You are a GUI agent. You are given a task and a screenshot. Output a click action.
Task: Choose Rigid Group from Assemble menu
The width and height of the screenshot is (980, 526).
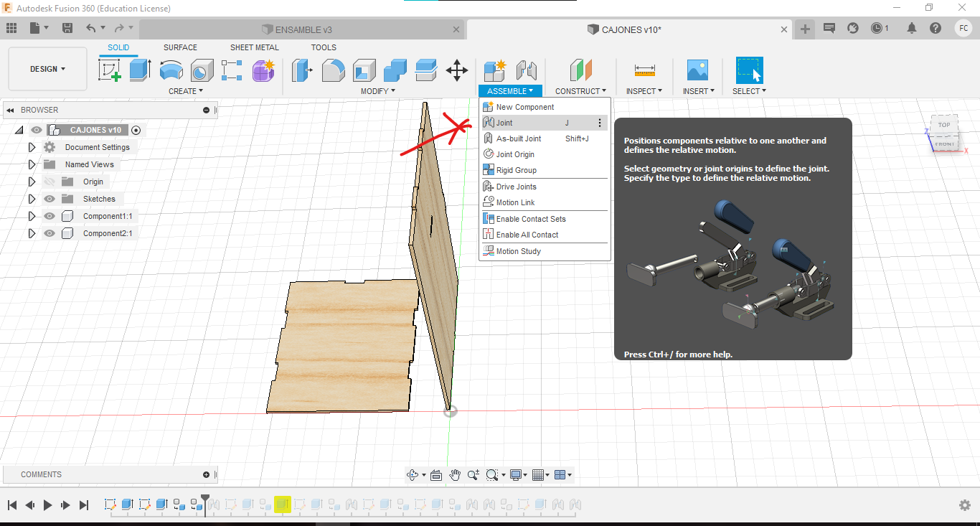[516, 170]
